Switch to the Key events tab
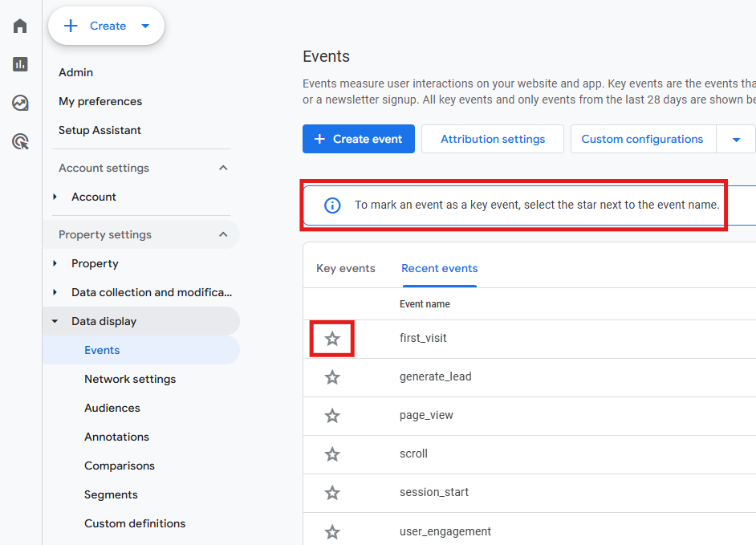 point(346,269)
